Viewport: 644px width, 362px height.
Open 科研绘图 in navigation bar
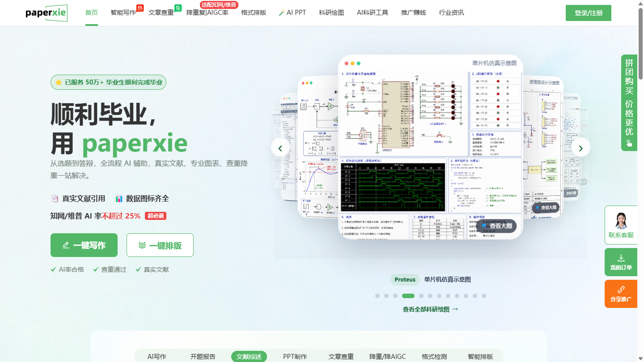(331, 13)
